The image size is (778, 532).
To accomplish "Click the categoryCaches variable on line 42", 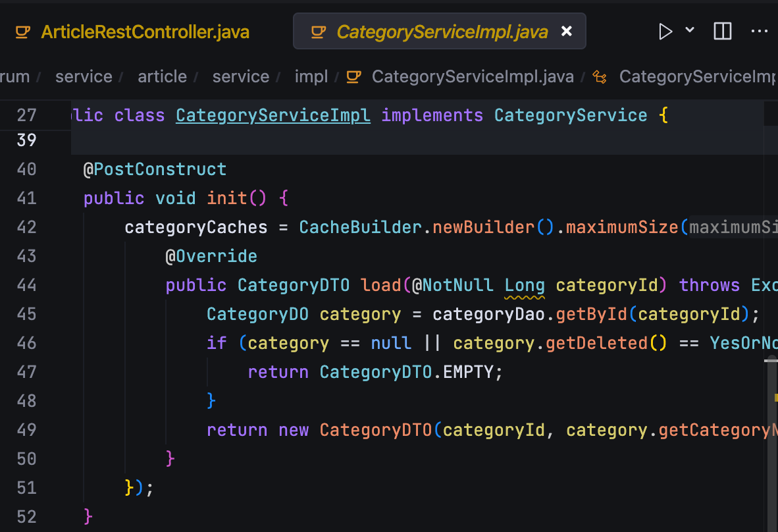I will 196,227.
